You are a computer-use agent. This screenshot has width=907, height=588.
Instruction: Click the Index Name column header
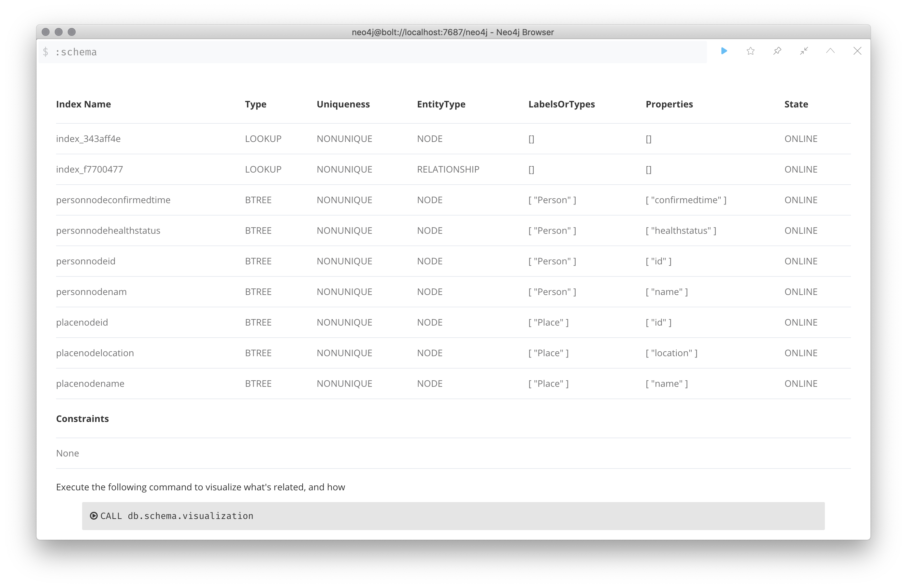pos(83,104)
